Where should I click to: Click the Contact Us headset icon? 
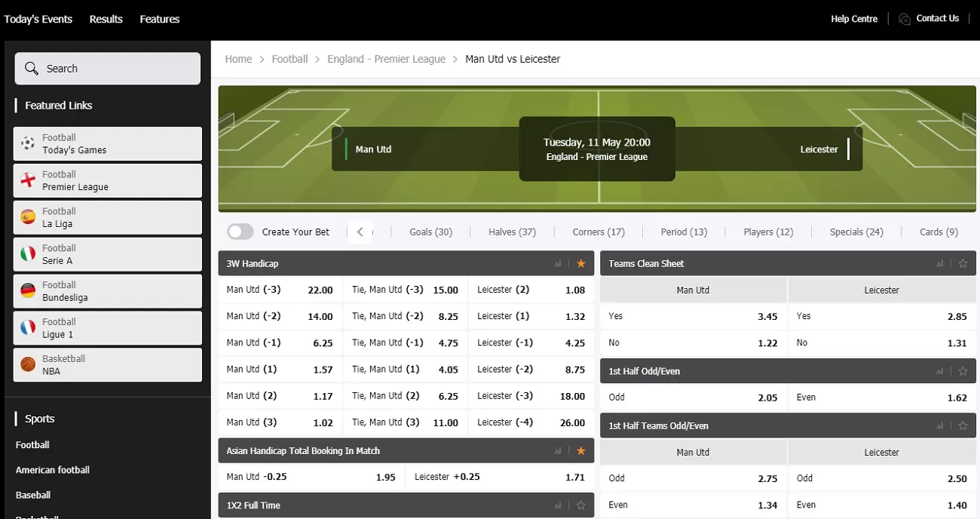click(905, 19)
